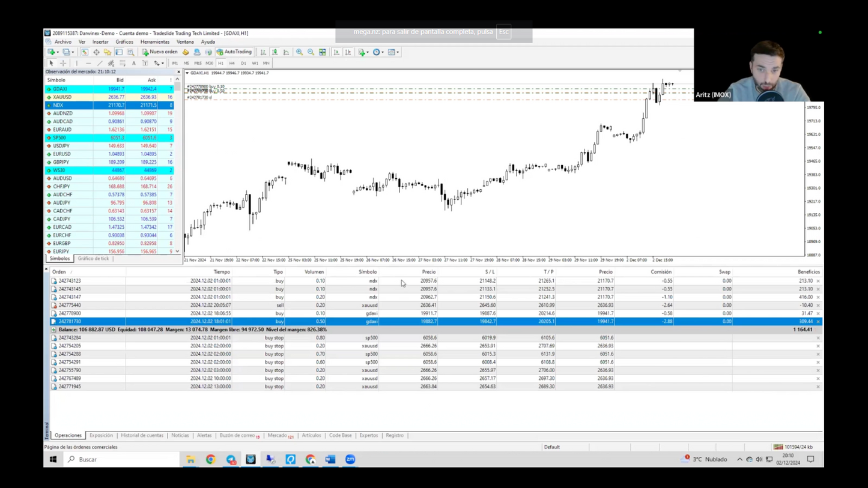Viewport: 868px width, 488px height.
Task: Select the equidistant channel tool
Action: click(111, 63)
